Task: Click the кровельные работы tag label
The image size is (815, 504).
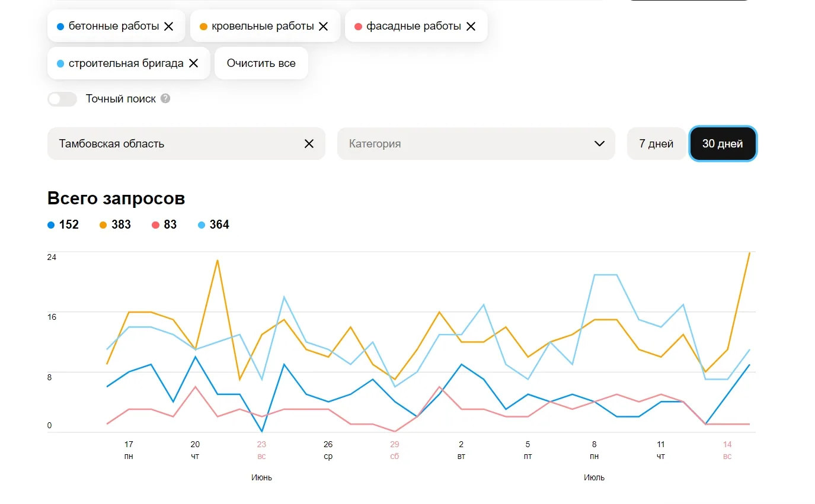Action: pos(263,26)
